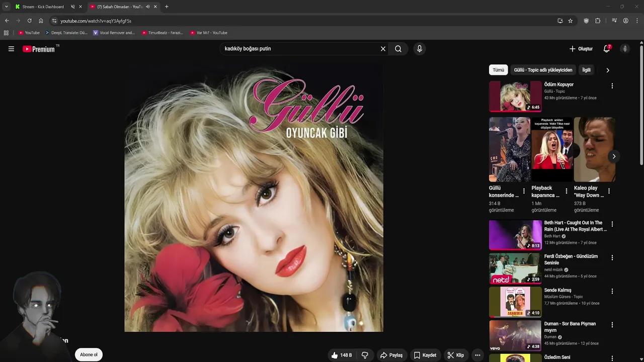Bookmark this page with star

pos(570,21)
